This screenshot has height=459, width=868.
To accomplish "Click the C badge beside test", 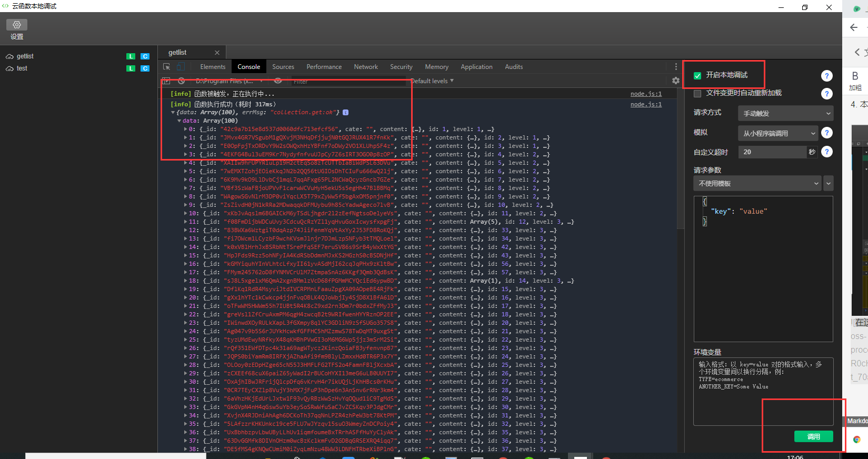I will [x=145, y=68].
